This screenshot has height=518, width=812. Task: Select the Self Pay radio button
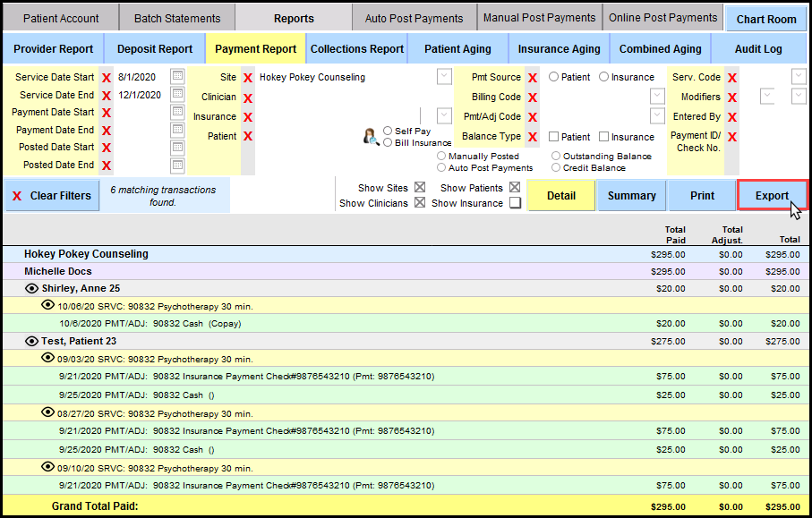[388, 132]
